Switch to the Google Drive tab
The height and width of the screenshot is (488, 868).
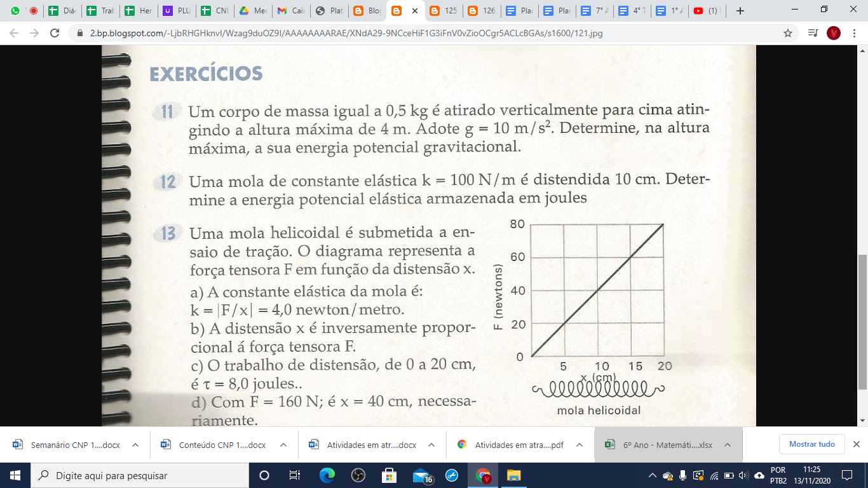(x=252, y=11)
